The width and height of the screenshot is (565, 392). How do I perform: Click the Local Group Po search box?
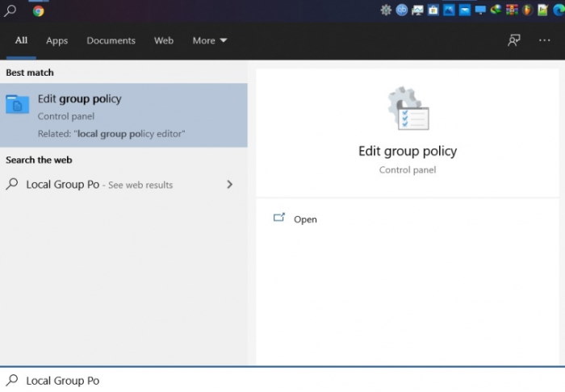(282, 380)
